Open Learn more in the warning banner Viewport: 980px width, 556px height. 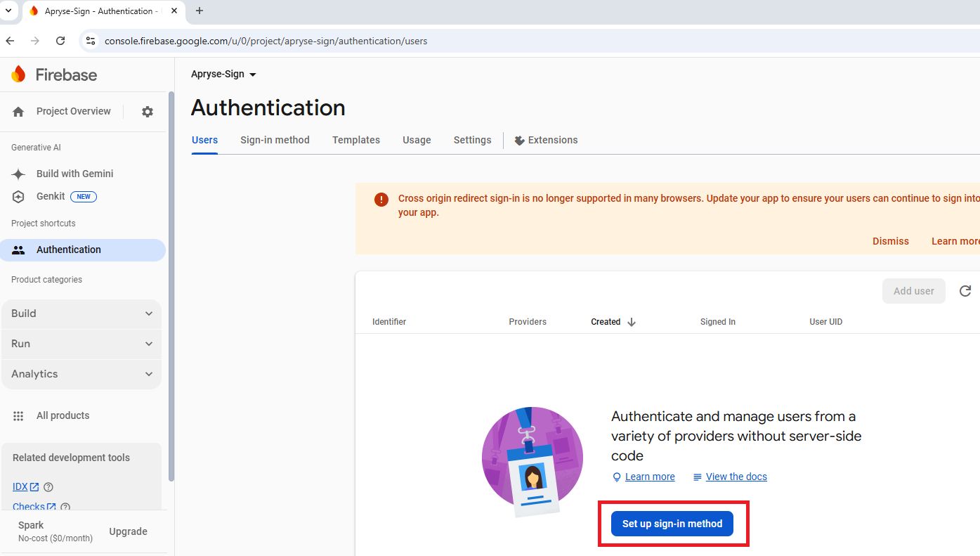pos(955,241)
